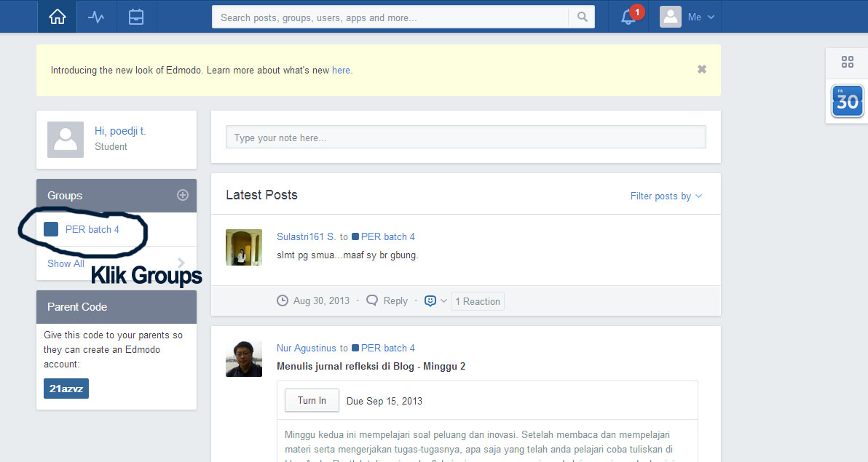Open the Filter posts by dropdown
Image resolution: width=868 pixels, height=462 pixels.
[x=666, y=196]
